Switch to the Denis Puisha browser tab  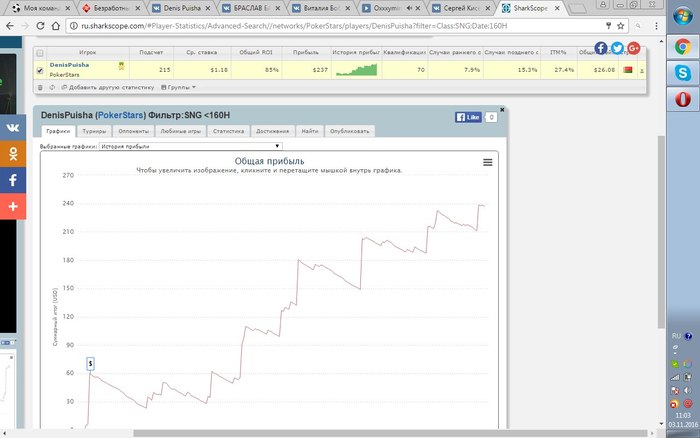[x=180, y=8]
